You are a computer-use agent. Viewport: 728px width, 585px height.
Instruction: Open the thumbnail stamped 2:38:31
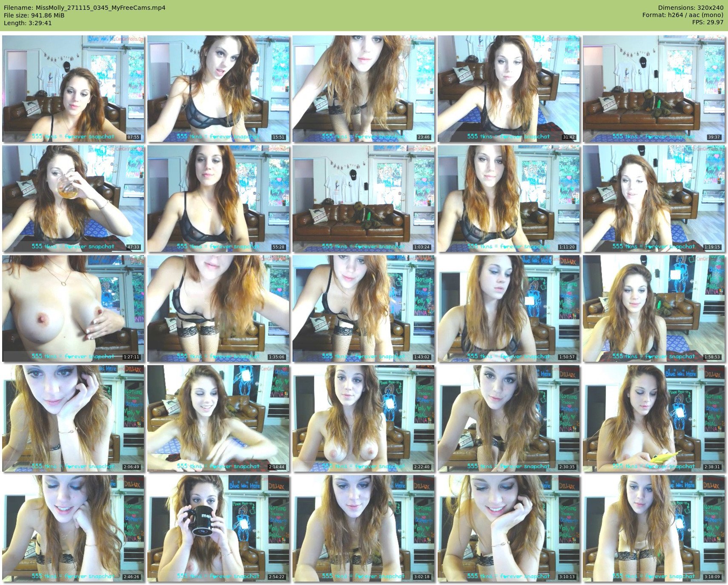click(654, 418)
